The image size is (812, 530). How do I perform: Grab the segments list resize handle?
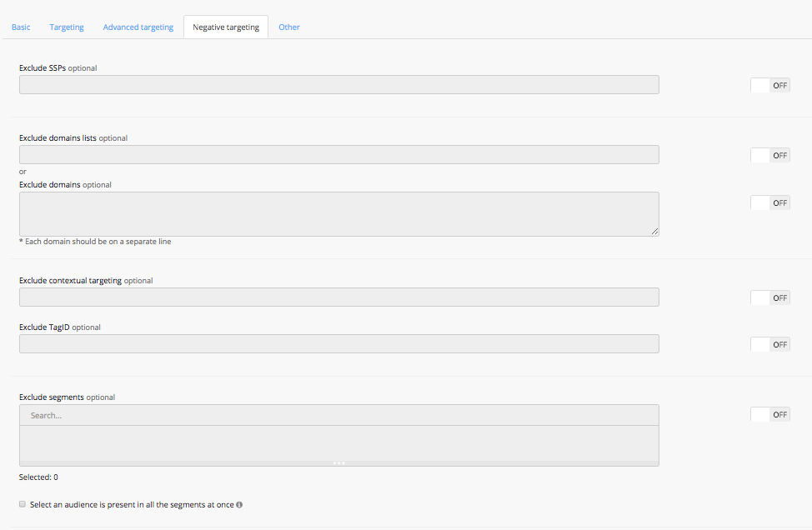tap(339, 462)
